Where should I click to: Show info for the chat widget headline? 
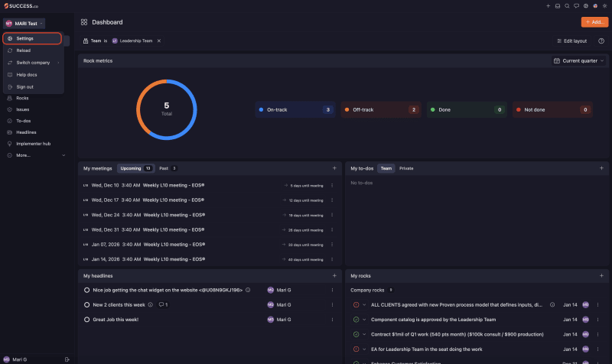click(248, 291)
